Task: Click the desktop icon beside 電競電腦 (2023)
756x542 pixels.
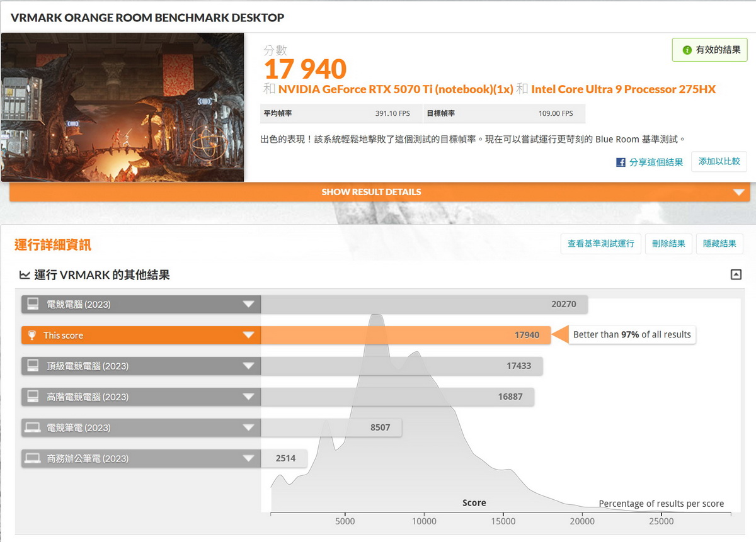Action: click(x=32, y=305)
